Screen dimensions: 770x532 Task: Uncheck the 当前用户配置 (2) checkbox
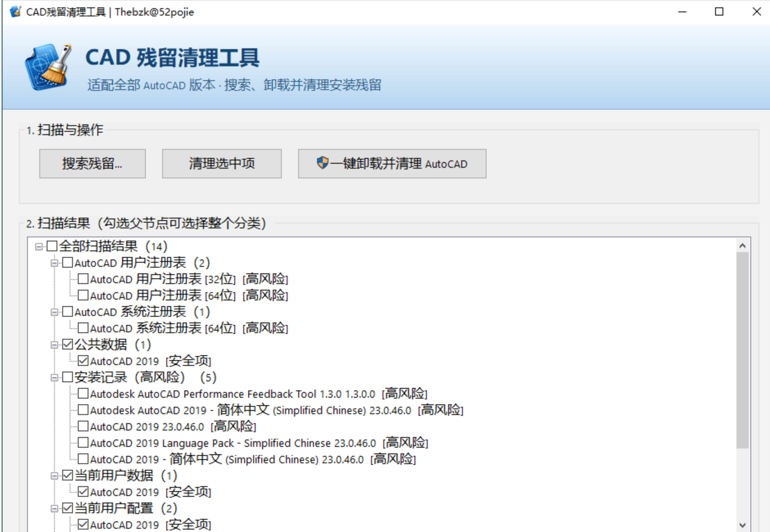click(68, 508)
